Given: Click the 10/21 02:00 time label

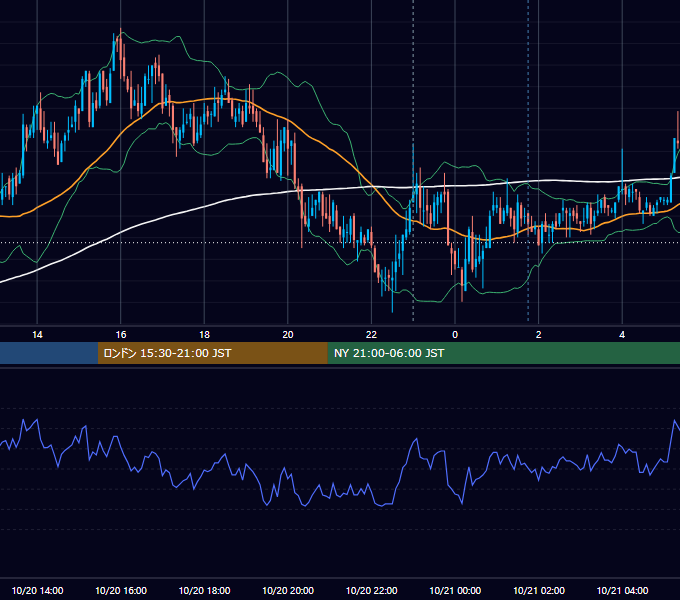Looking at the screenshot, I should (x=539, y=590).
